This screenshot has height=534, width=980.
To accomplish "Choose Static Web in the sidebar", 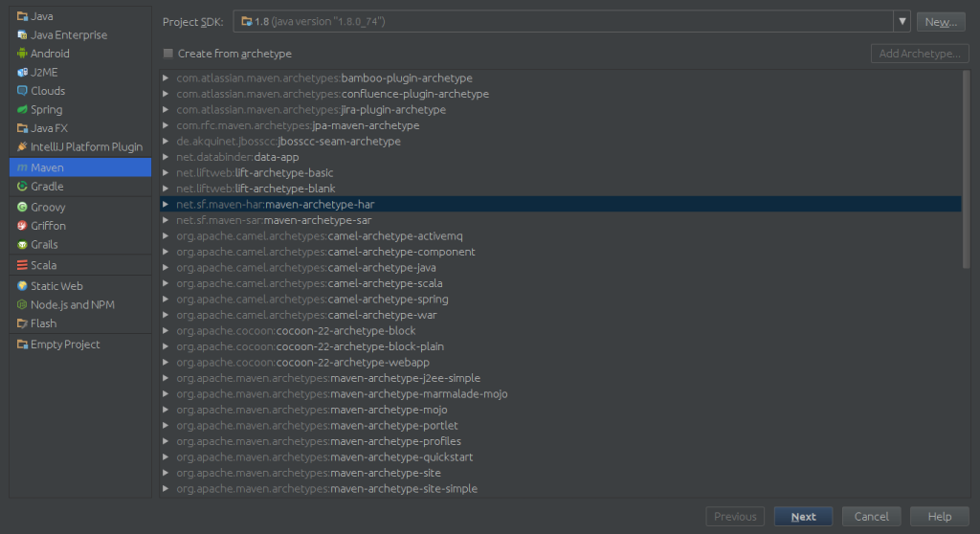I will (56, 285).
